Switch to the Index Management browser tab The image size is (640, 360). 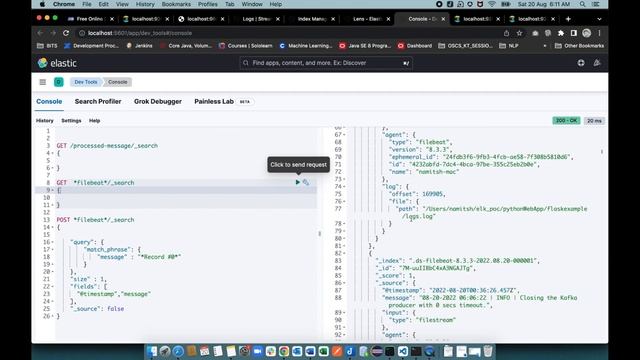(312, 19)
